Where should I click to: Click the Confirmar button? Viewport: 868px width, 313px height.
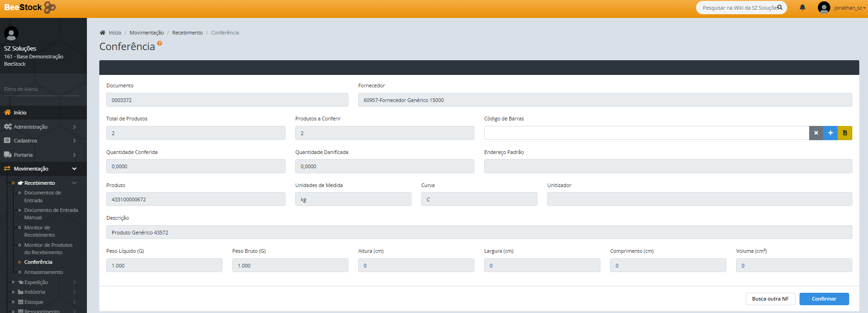pos(824,299)
